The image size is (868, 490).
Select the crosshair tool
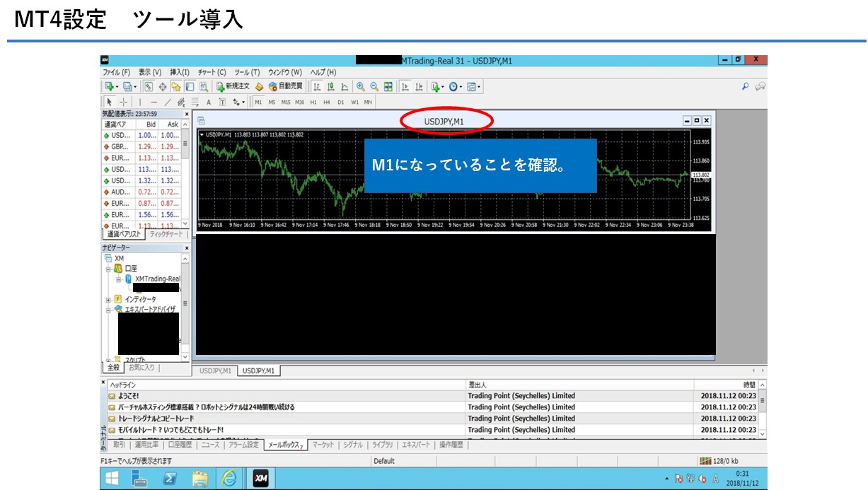123,102
